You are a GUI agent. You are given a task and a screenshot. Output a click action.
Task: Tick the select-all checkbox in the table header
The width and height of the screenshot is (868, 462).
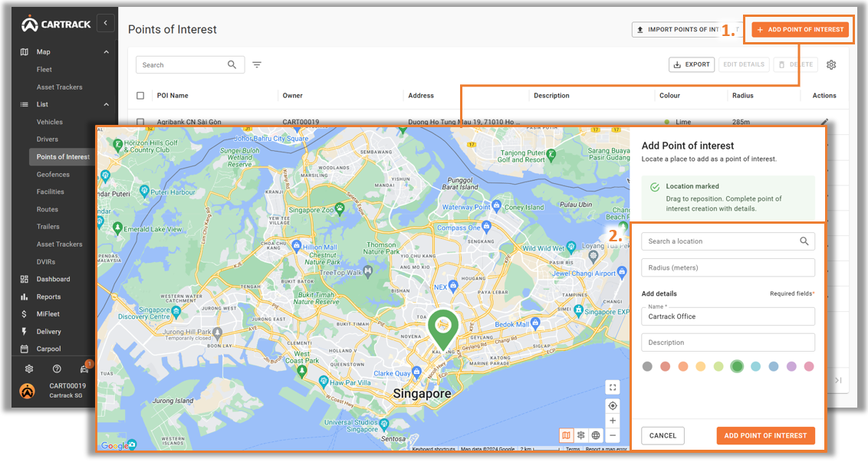[140, 96]
